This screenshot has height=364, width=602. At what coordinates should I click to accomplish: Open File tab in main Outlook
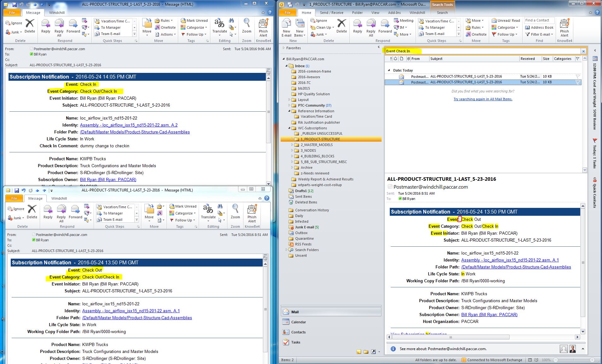click(288, 13)
